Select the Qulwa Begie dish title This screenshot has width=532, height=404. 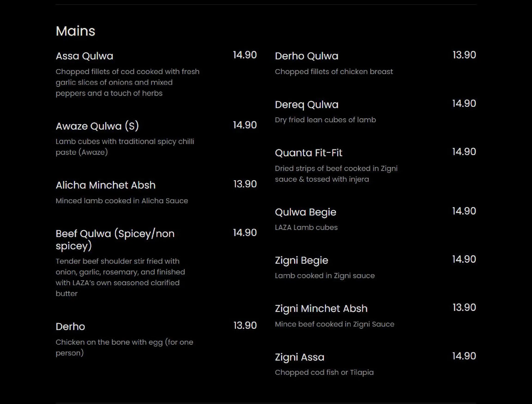[x=306, y=212]
